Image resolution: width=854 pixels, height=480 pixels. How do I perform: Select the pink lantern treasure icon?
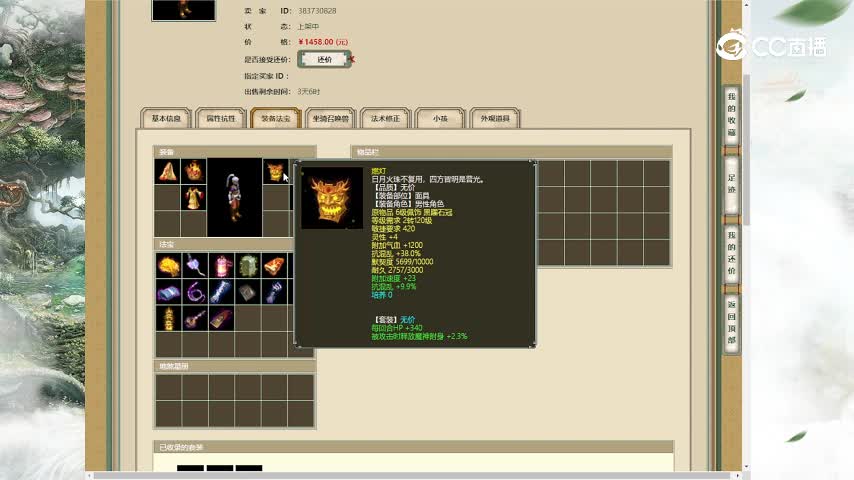(222, 265)
